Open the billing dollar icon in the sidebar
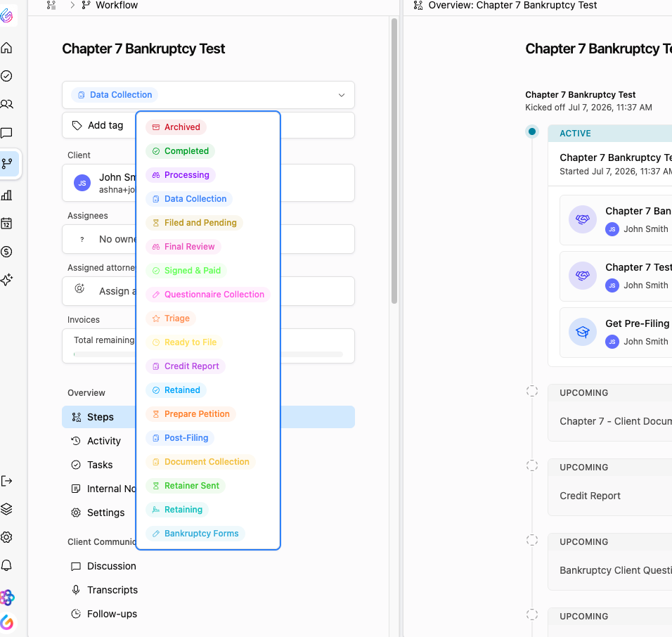 tap(6, 252)
